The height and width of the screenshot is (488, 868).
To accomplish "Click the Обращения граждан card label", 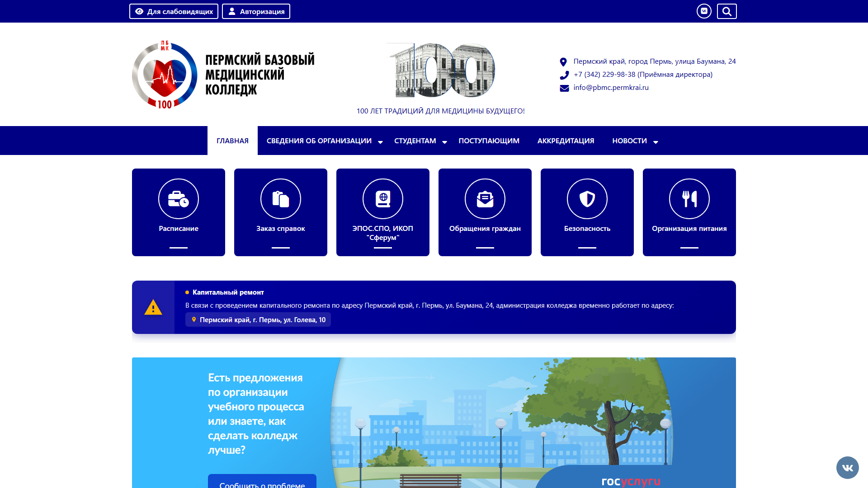I will (x=485, y=229).
